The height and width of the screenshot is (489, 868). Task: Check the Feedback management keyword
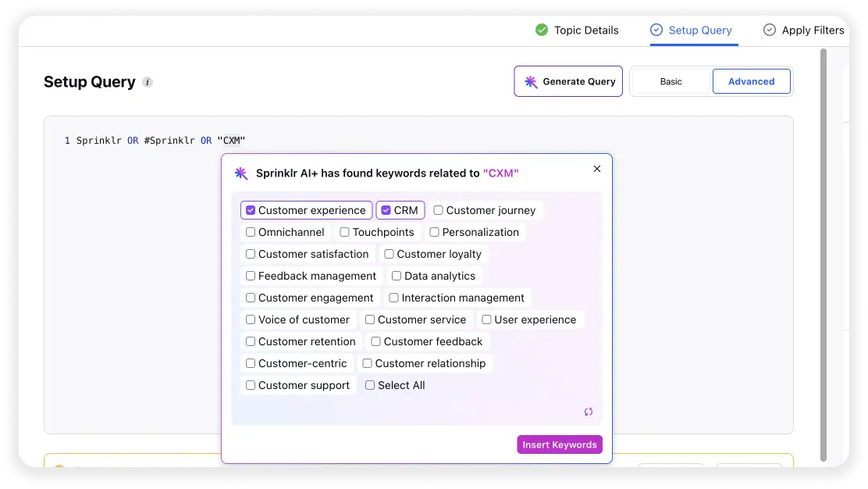pos(251,276)
